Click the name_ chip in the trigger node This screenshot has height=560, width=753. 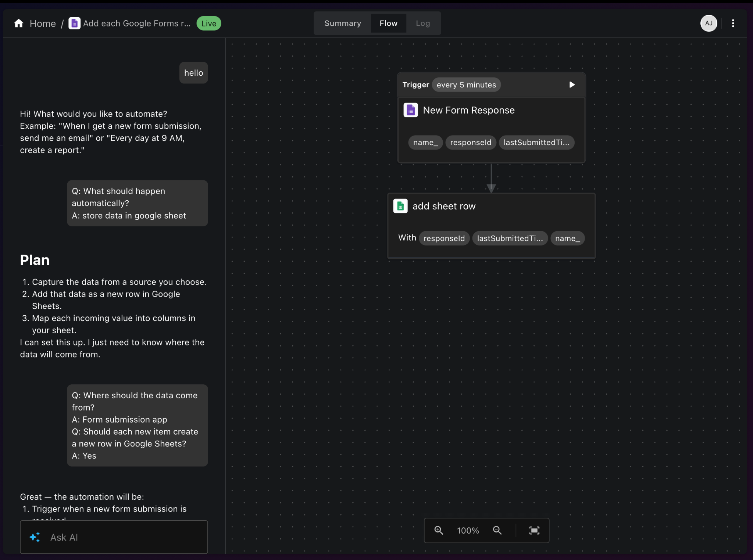click(425, 143)
